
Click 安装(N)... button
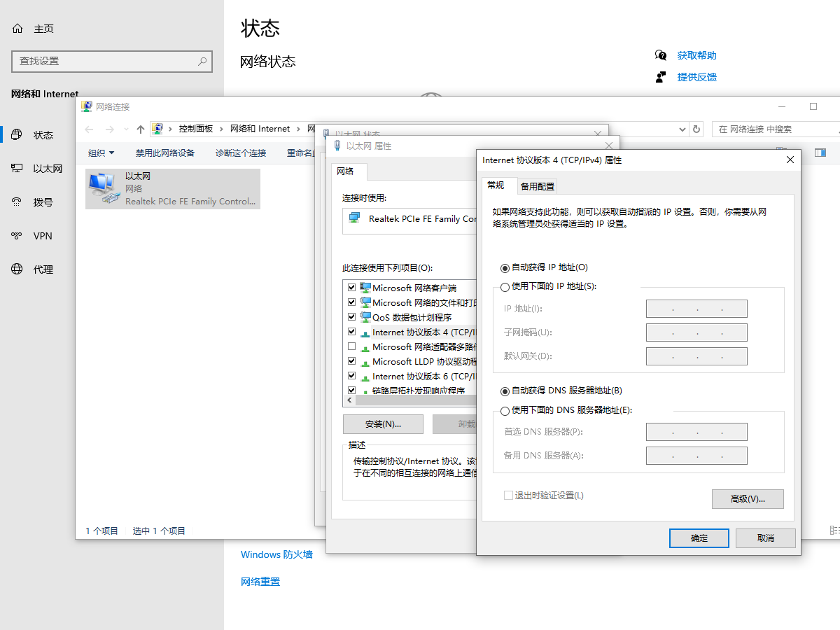coord(383,424)
